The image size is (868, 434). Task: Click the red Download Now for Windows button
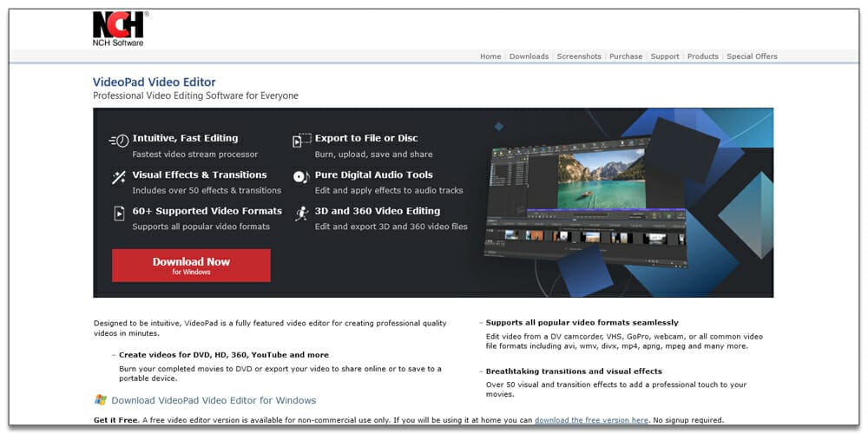point(191,265)
